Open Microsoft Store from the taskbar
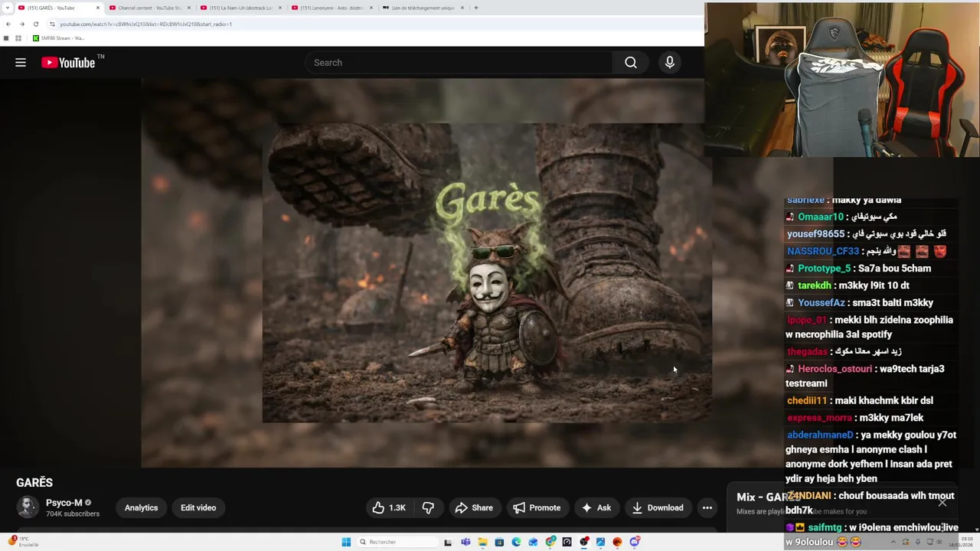Screen dimensions: 980x551 tap(499, 543)
